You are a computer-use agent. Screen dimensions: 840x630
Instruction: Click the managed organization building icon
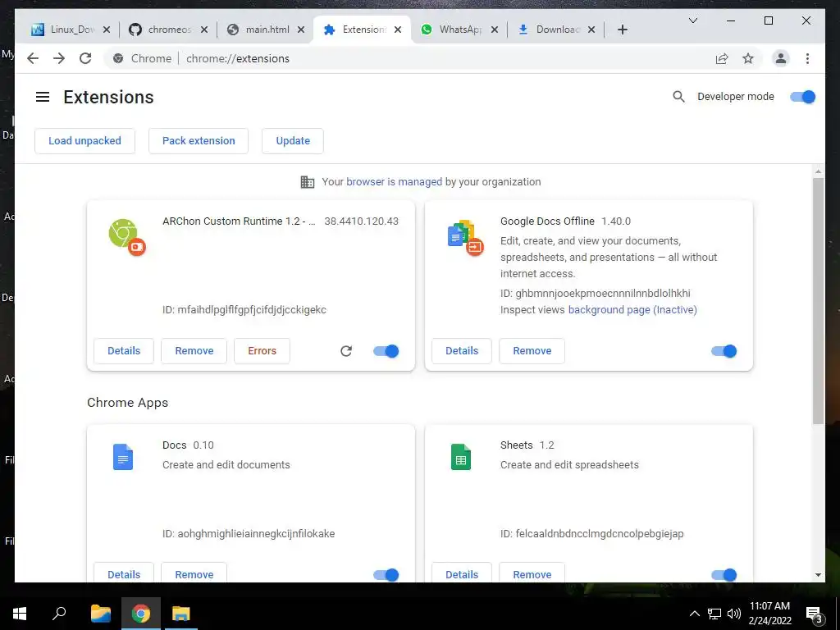point(308,182)
